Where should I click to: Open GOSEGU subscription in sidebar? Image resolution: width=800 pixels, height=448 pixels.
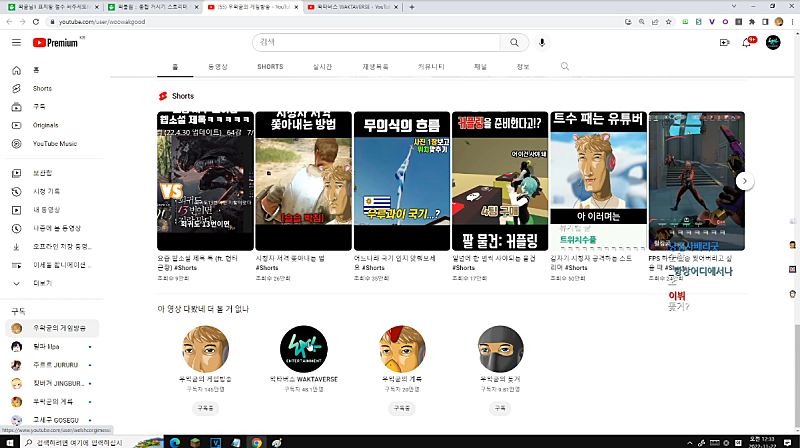coord(54,420)
